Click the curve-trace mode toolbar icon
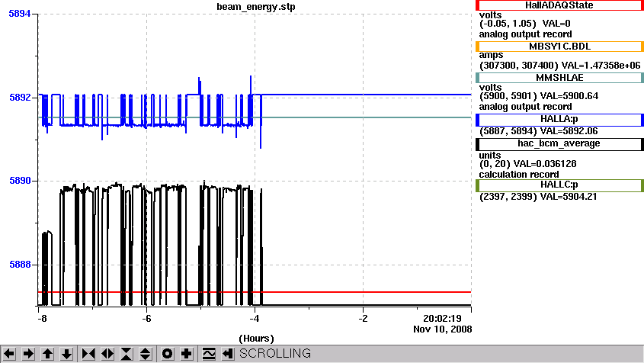The height and width of the screenshot is (363, 644). (209, 354)
